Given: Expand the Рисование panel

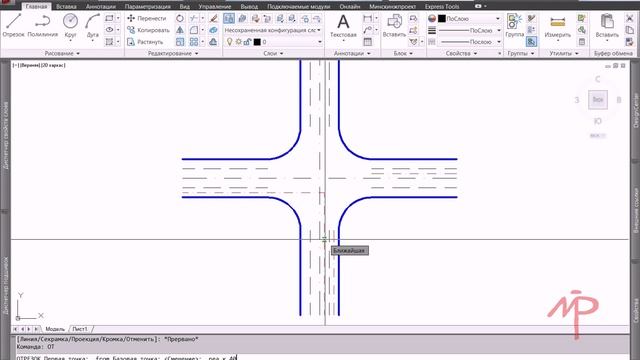Looking at the screenshot, I should [62, 53].
